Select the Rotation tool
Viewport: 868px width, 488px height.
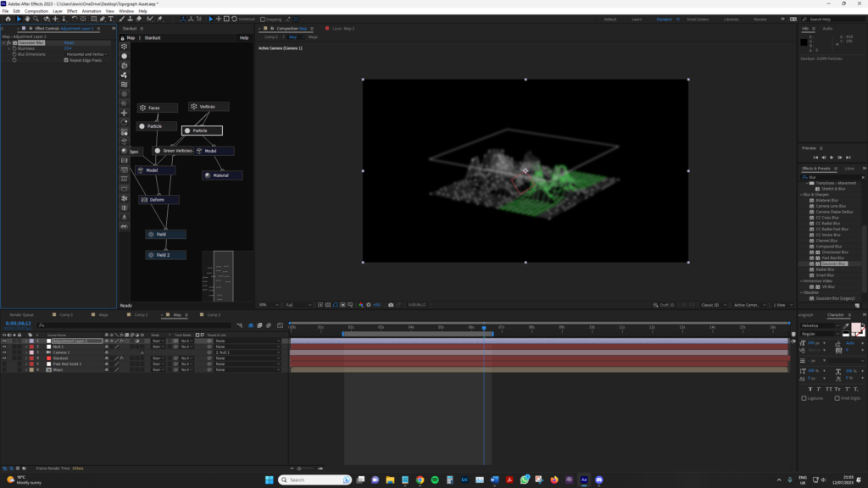pyautogui.click(x=75, y=19)
